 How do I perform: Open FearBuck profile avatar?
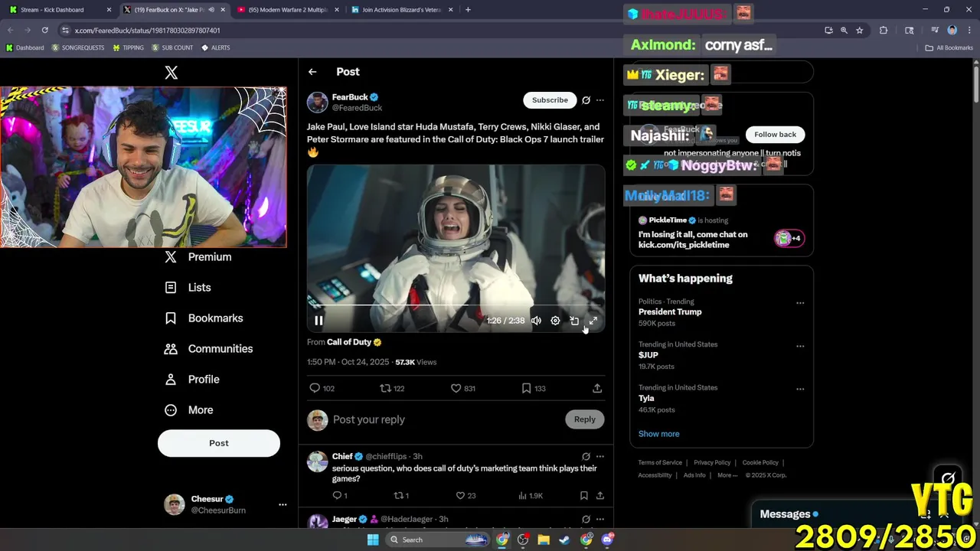click(x=318, y=103)
